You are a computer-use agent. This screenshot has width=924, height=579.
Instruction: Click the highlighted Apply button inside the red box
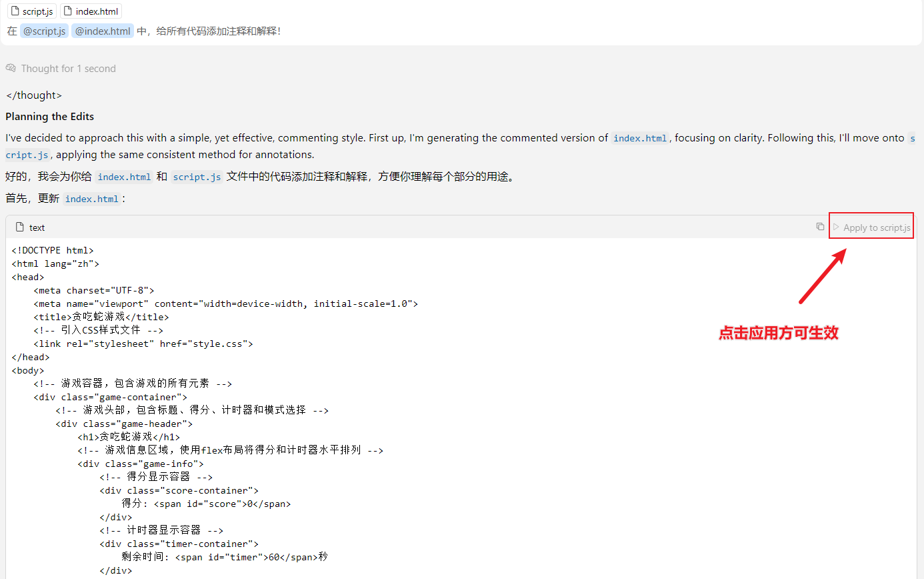pyautogui.click(x=871, y=226)
